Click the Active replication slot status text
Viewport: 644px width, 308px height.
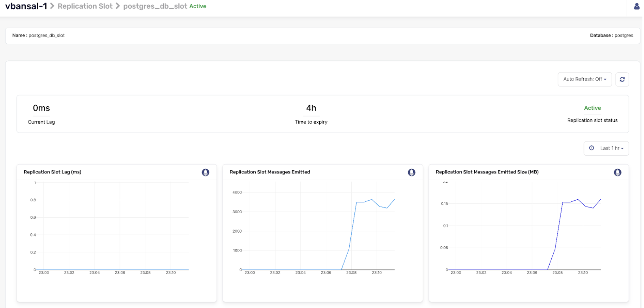click(592, 108)
